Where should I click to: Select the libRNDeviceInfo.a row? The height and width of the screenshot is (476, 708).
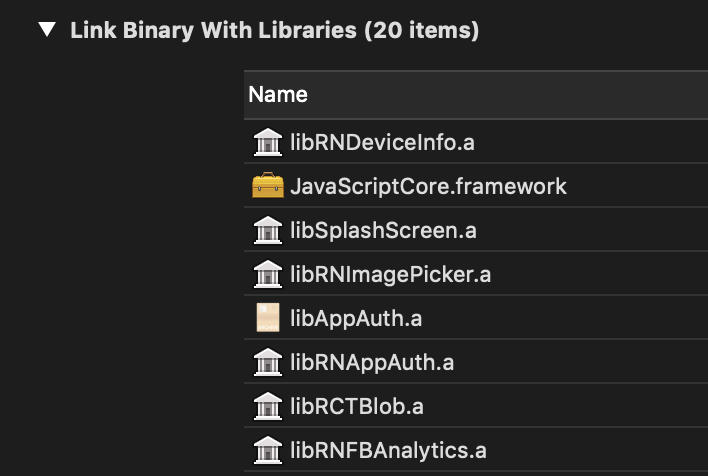(476, 142)
